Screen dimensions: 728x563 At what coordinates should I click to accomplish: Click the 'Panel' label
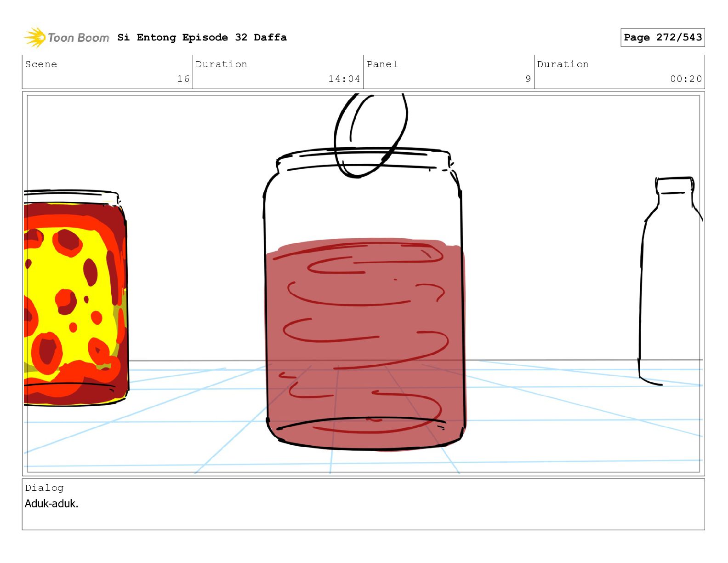tap(382, 64)
